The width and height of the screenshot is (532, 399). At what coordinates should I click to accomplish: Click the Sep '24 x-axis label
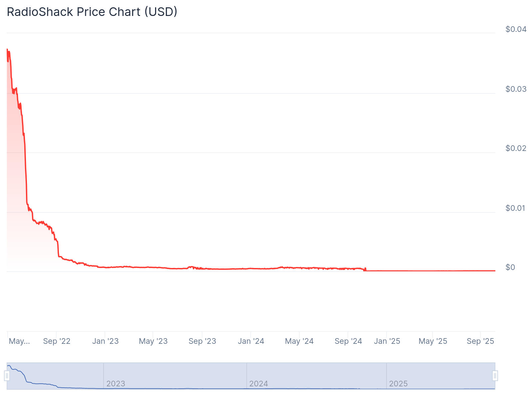pos(348,341)
